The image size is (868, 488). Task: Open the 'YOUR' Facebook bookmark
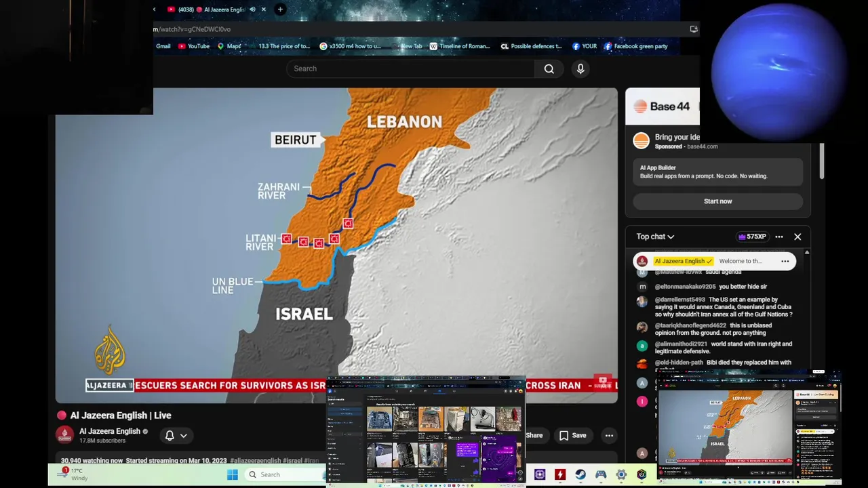point(585,46)
